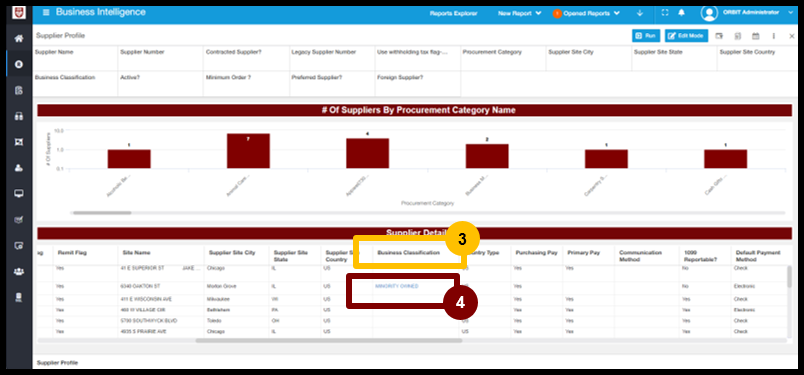Open the users group icon in sidebar
This screenshot has height=375, width=804.
[x=19, y=271]
